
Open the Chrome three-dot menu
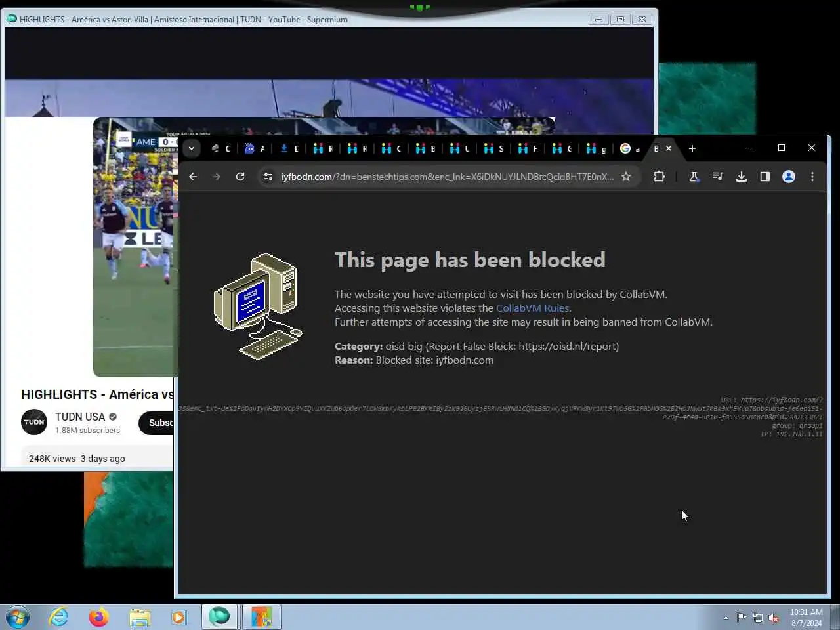click(x=812, y=177)
